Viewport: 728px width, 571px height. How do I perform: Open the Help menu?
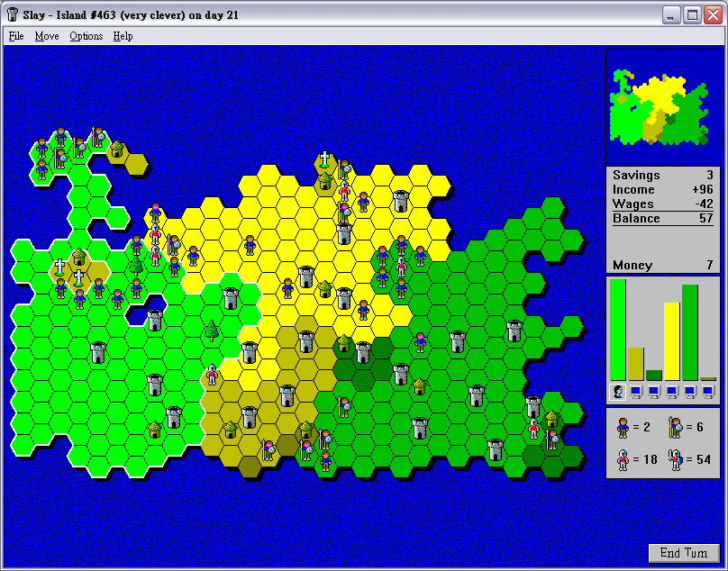click(123, 36)
